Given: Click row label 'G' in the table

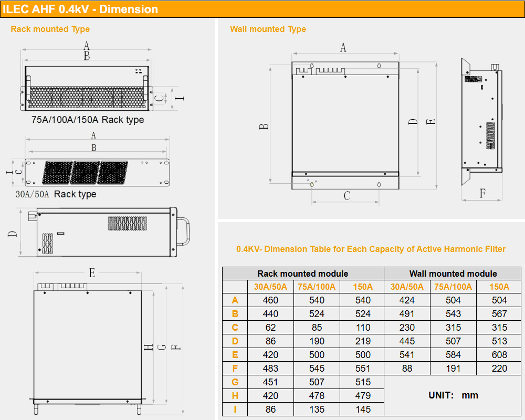Looking at the screenshot, I should (235, 382).
